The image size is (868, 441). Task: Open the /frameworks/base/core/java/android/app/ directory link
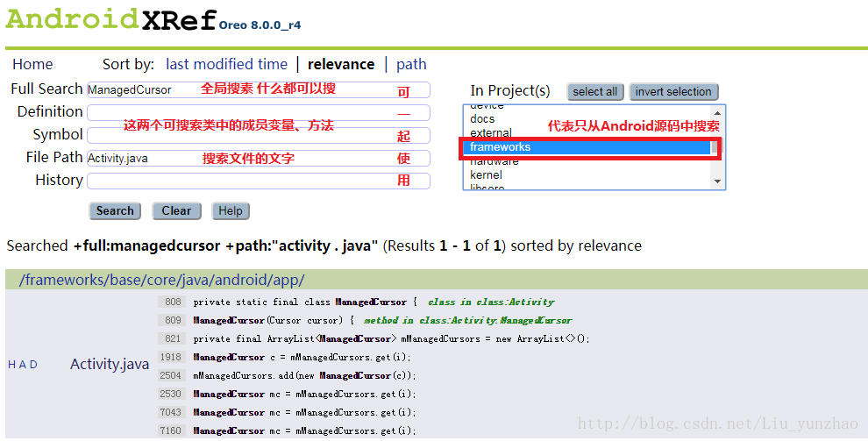click(161, 280)
